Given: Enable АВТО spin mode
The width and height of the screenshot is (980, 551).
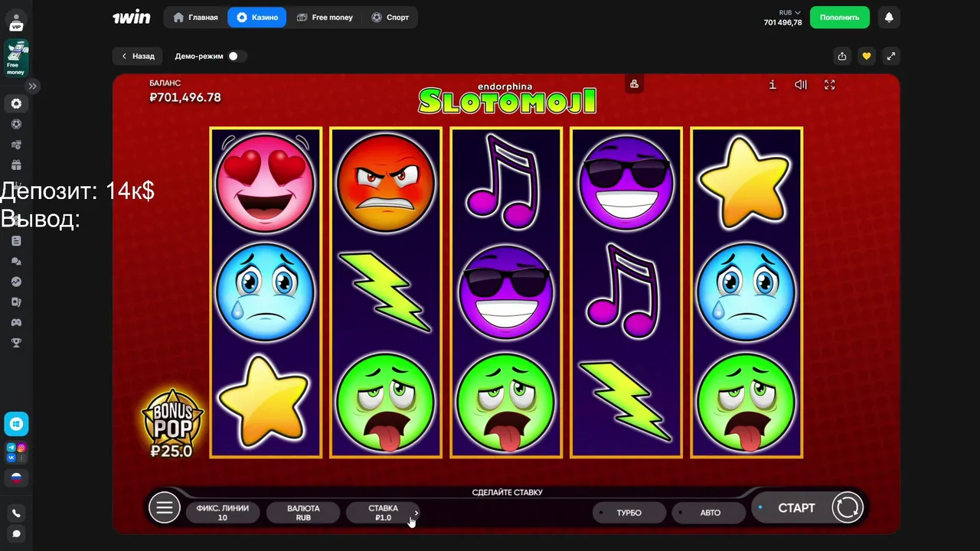Looking at the screenshot, I should tap(710, 513).
